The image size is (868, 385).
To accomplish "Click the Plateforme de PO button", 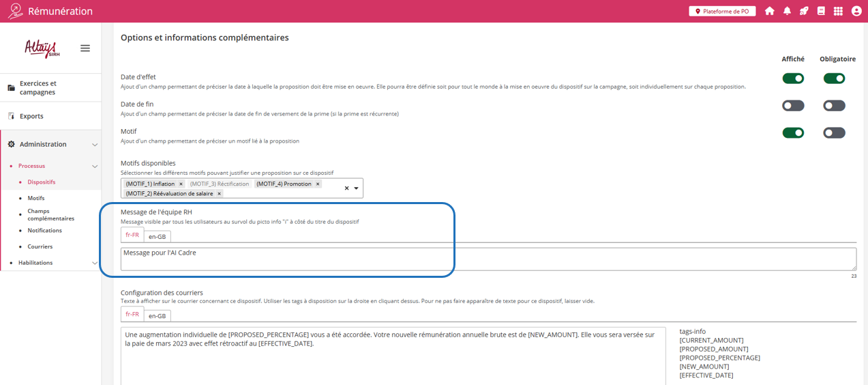I will tap(722, 11).
